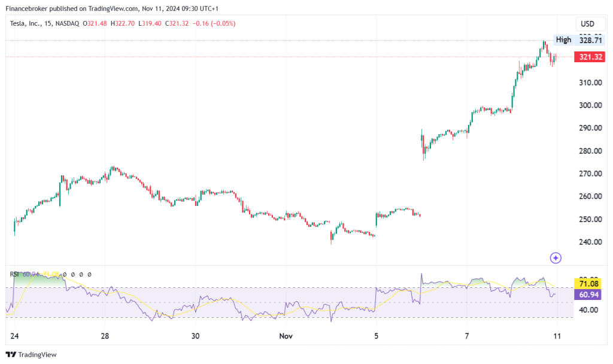Click the High 328.71 price marker

pyautogui.click(x=579, y=40)
